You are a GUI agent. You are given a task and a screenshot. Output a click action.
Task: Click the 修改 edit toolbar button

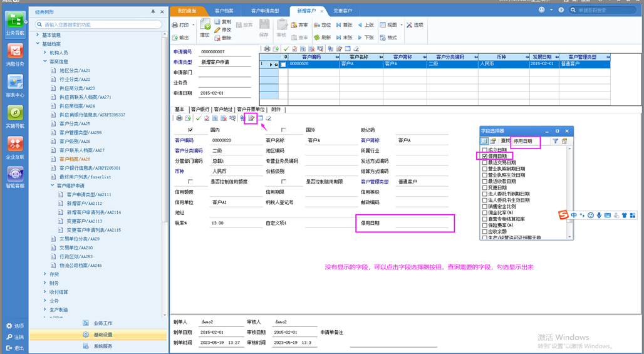[222, 29]
